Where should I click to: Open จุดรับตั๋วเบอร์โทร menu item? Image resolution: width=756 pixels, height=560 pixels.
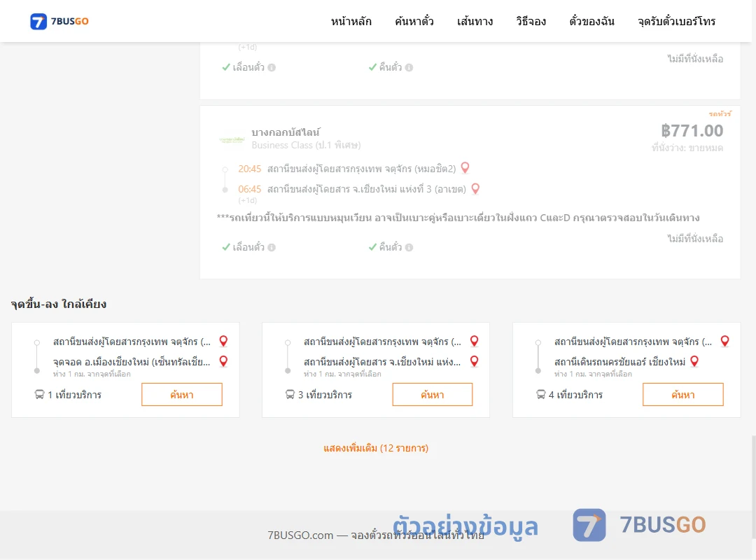click(x=676, y=21)
